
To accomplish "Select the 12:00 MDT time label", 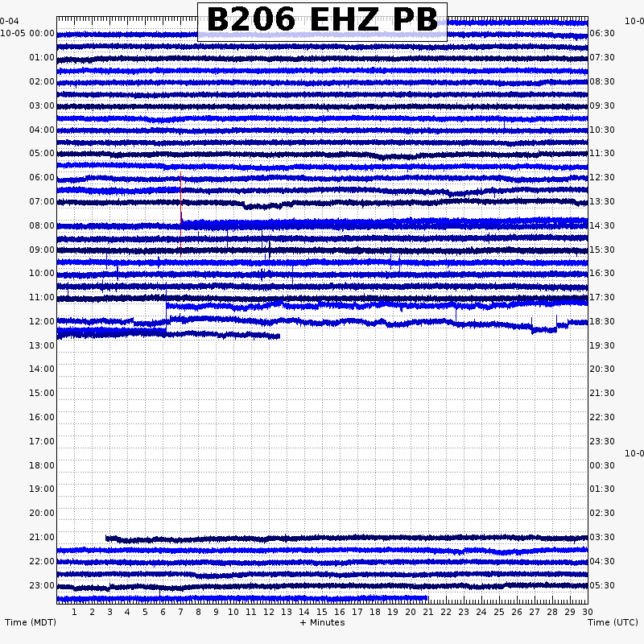I will 42,321.
